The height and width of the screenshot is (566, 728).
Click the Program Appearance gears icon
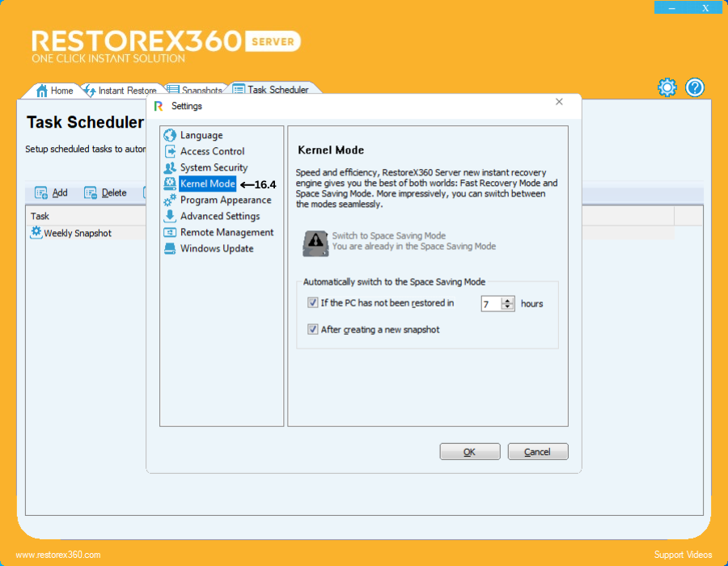coord(170,200)
